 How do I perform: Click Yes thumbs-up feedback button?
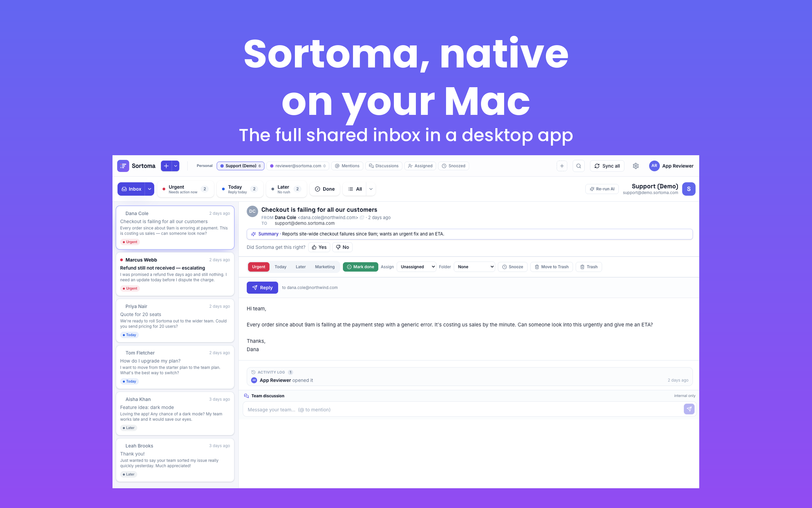pos(319,247)
